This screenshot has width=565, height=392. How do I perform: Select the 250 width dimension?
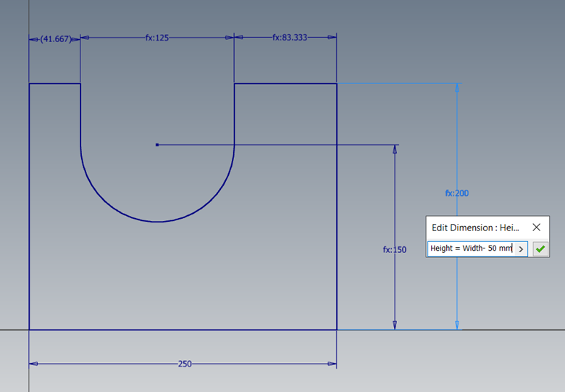pos(185,364)
